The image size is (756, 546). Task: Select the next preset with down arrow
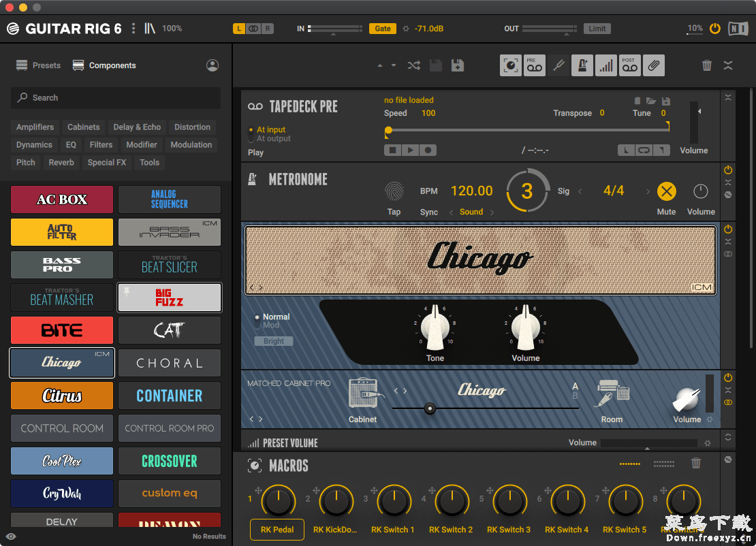[x=394, y=65]
